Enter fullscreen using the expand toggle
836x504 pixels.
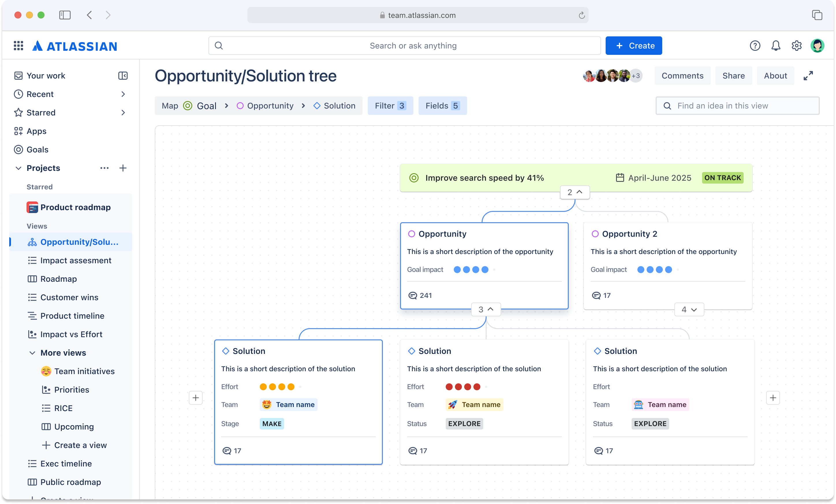tap(809, 75)
